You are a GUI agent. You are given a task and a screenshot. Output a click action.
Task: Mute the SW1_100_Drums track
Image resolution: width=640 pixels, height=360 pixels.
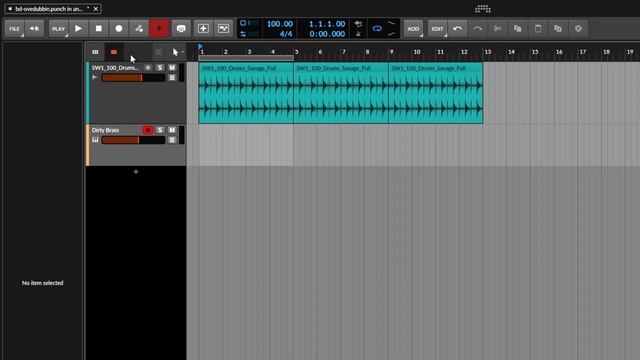click(x=172, y=67)
